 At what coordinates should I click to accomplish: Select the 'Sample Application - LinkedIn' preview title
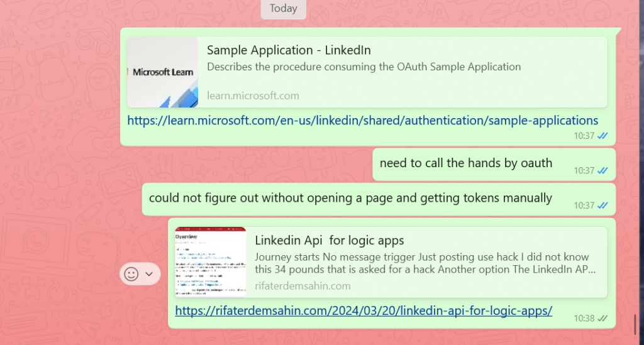[x=289, y=50]
